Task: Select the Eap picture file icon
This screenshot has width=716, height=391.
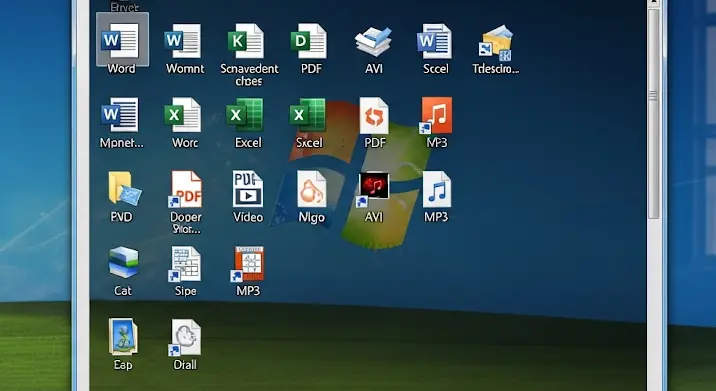Action: coord(123,337)
